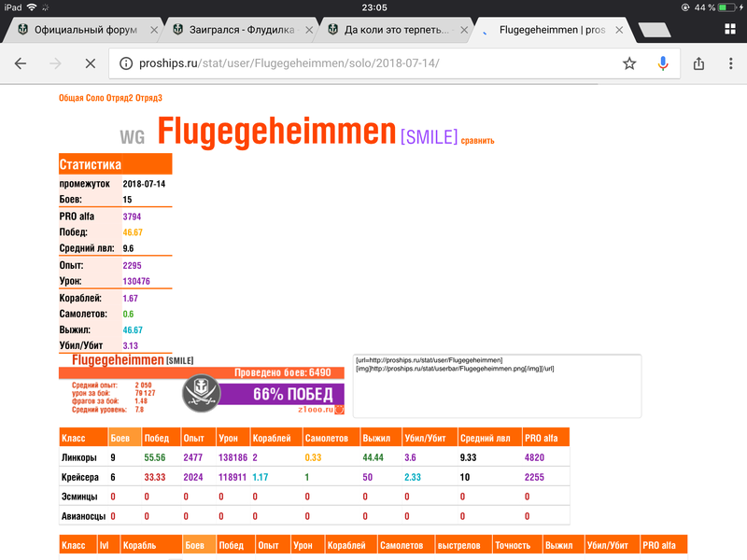Click the Урон value 130476

136,282
